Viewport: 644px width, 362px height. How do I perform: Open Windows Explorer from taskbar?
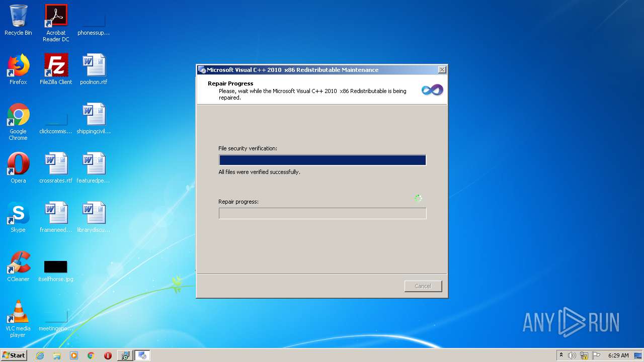[57, 355]
